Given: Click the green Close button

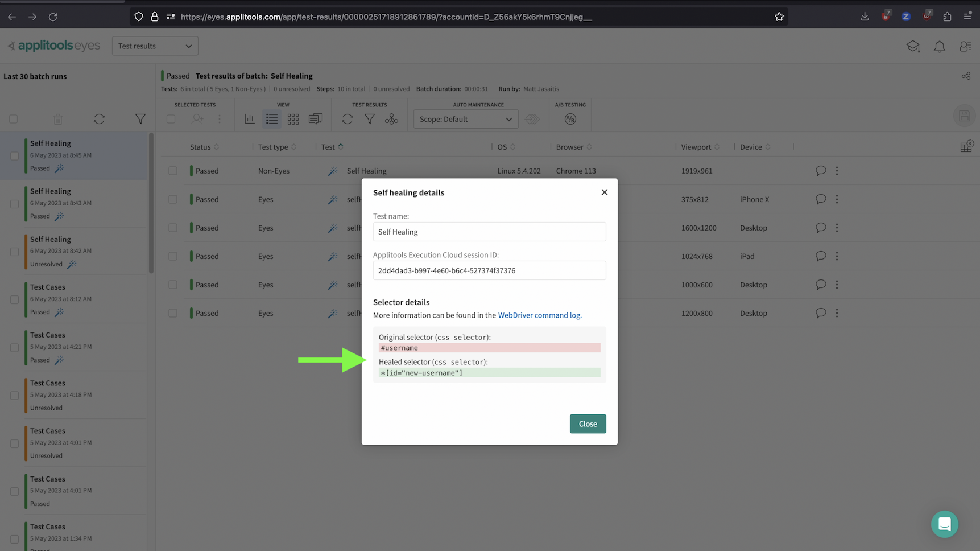Looking at the screenshot, I should click(588, 423).
